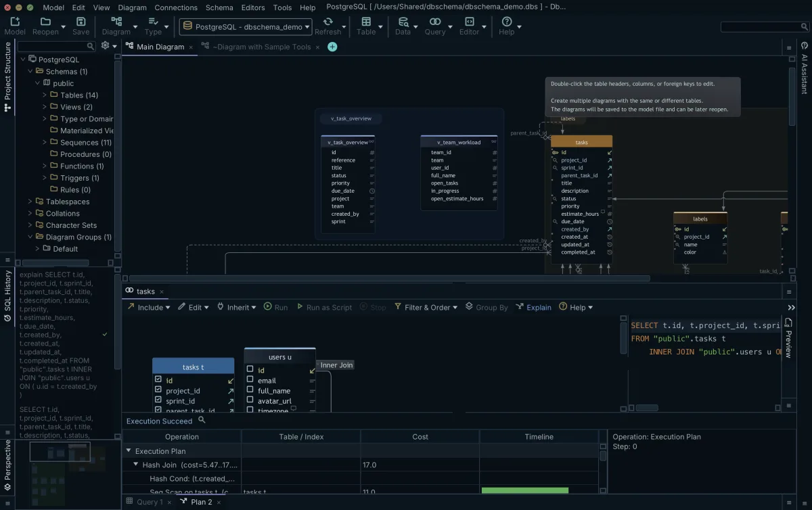The image size is (812, 510).
Task: Open the PostgreSQL - dbschema_demo connection dropdown
Action: tap(246, 27)
